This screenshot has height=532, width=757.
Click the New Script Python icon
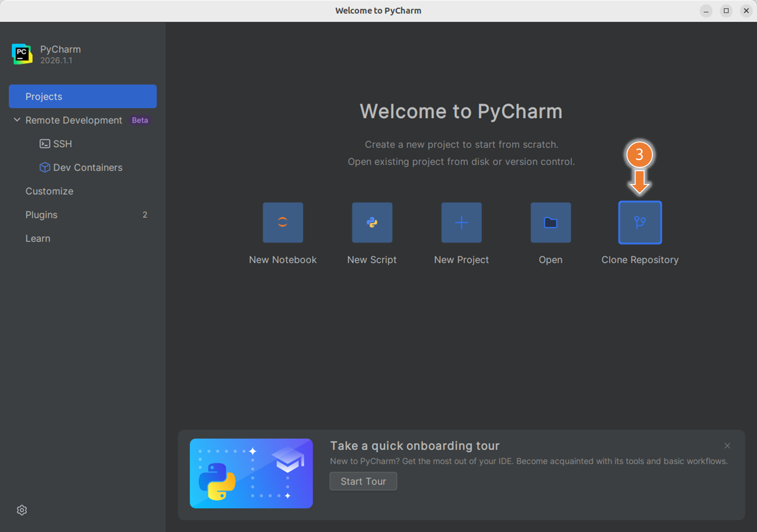tap(372, 222)
